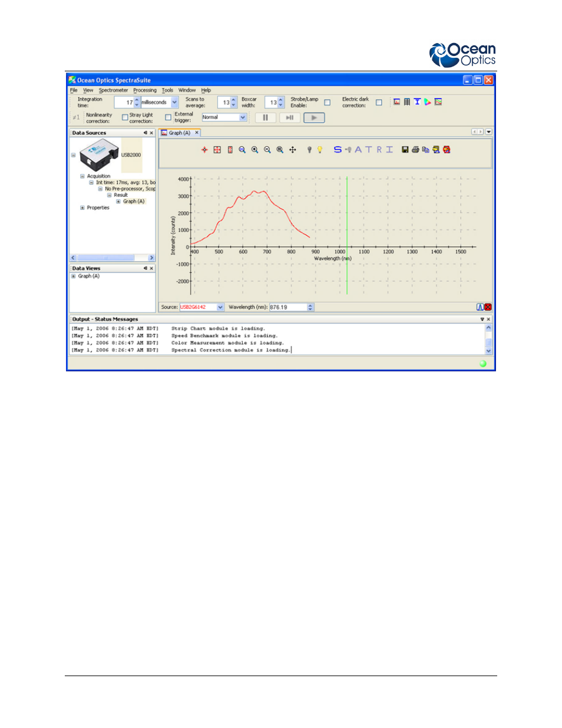Image resolution: width=562 pixels, height=728 pixels.
Task: Close the Data Sources panel
Action: (x=151, y=133)
